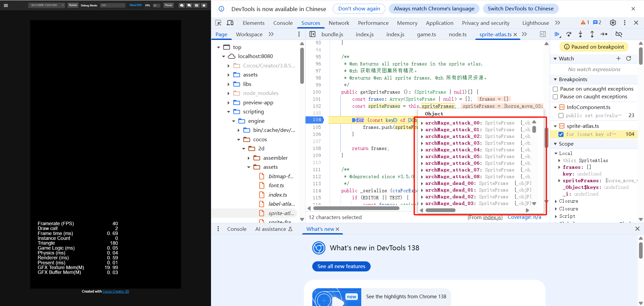Viewport: 644px width, 306px height.
Task: Refresh watch expressions
Action: tap(629, 58)
